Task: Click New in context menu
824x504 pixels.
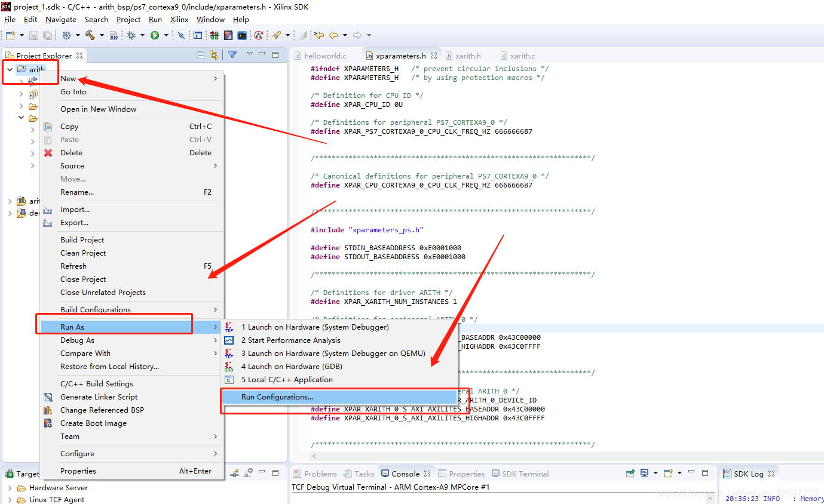Action: (131, 79)
